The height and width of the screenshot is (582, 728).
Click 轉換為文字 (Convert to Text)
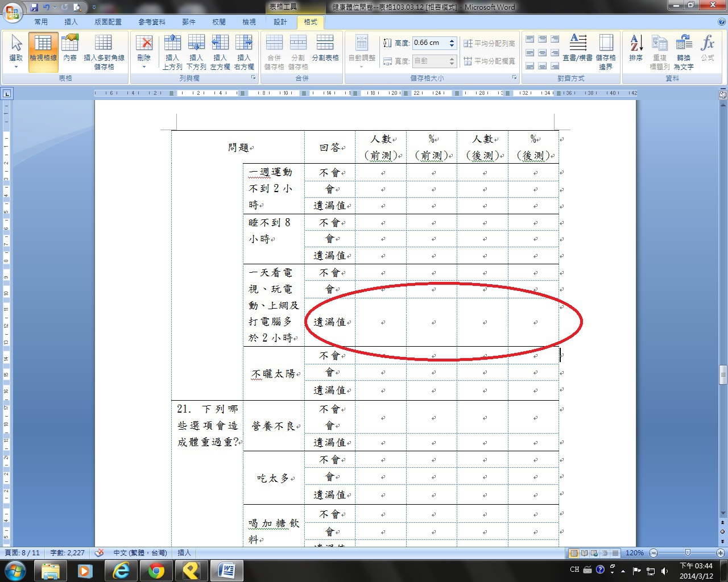point(684,52)
